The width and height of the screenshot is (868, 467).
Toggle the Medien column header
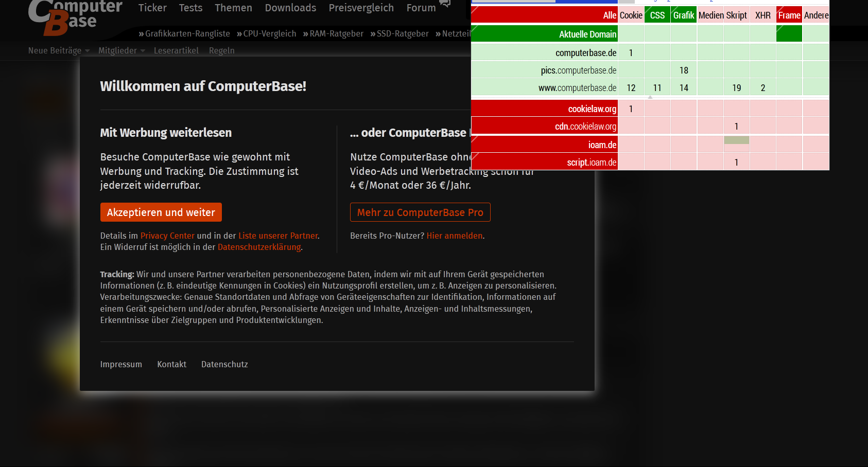pos(710,15)
